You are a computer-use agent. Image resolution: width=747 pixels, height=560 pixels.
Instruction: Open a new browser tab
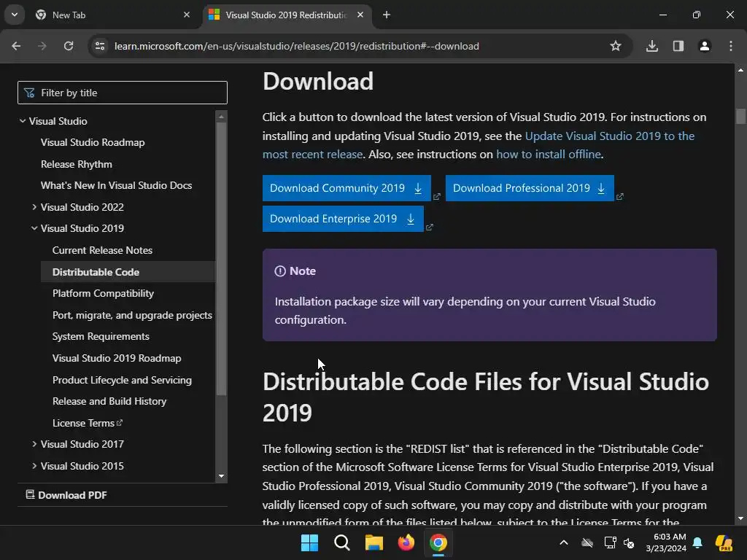coord(387,15)
